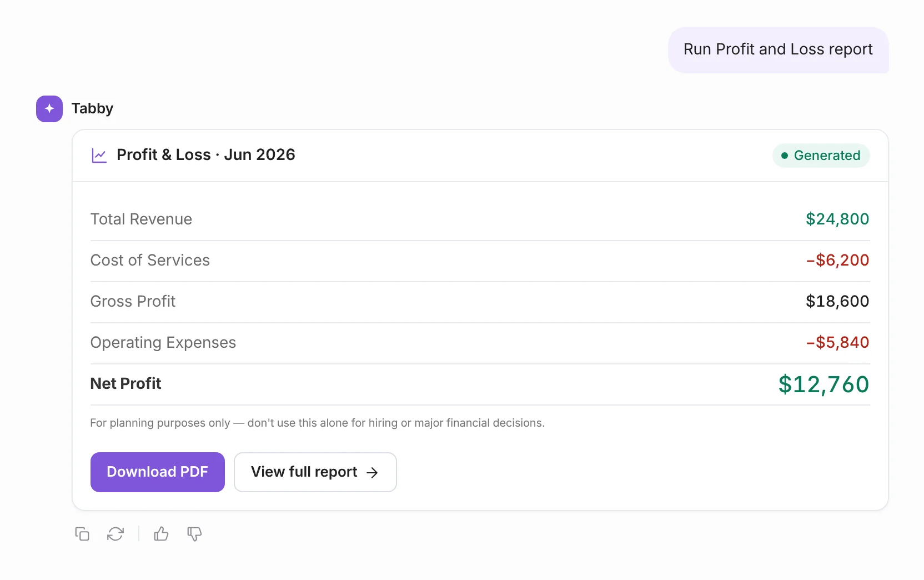The height and width of the screenshot is (580, 924).
Task: Click the Tabby sparkle avatar icon
Action: tap(49, 108)
